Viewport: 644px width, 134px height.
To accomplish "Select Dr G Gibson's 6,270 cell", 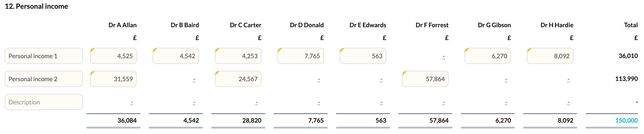I will [x=488, y=56].
